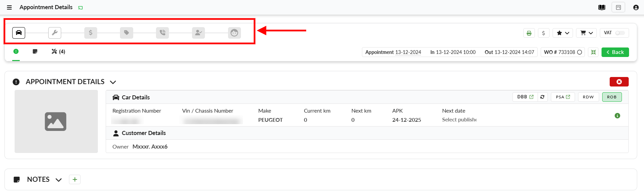Select the wrench step in workflow bar

[55, 33]
